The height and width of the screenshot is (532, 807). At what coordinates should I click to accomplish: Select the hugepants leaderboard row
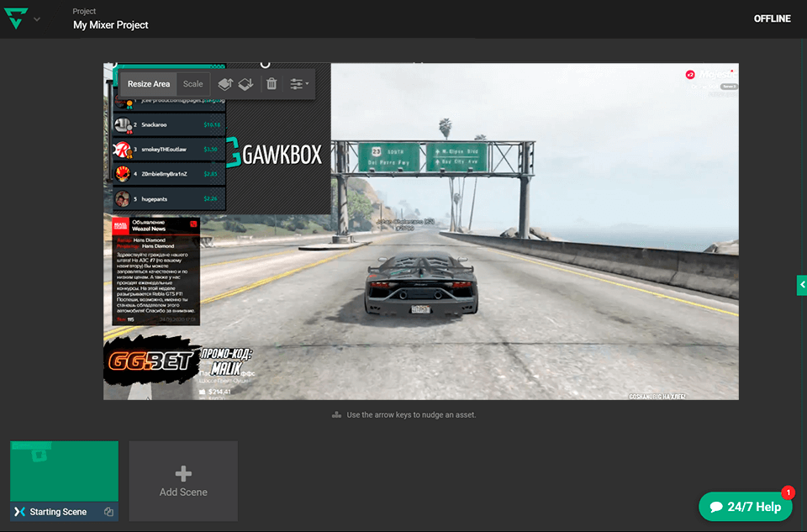[x=169, y=199]
